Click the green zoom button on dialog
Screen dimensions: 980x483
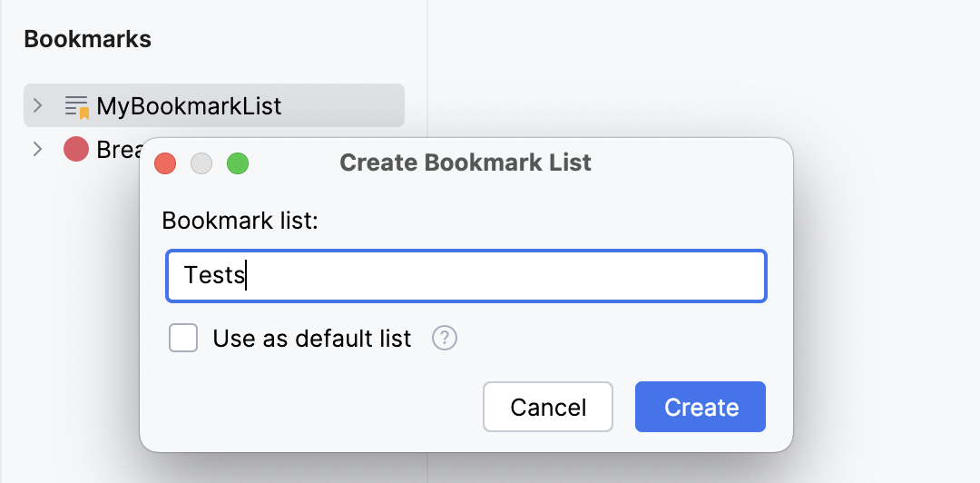coord(238,163)
